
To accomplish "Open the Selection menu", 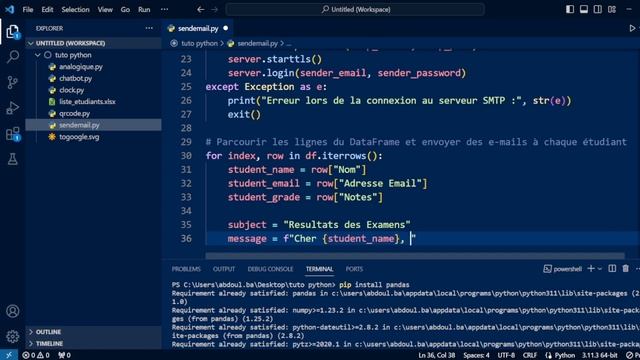I will pyautogui.click(x=75, y=9).
